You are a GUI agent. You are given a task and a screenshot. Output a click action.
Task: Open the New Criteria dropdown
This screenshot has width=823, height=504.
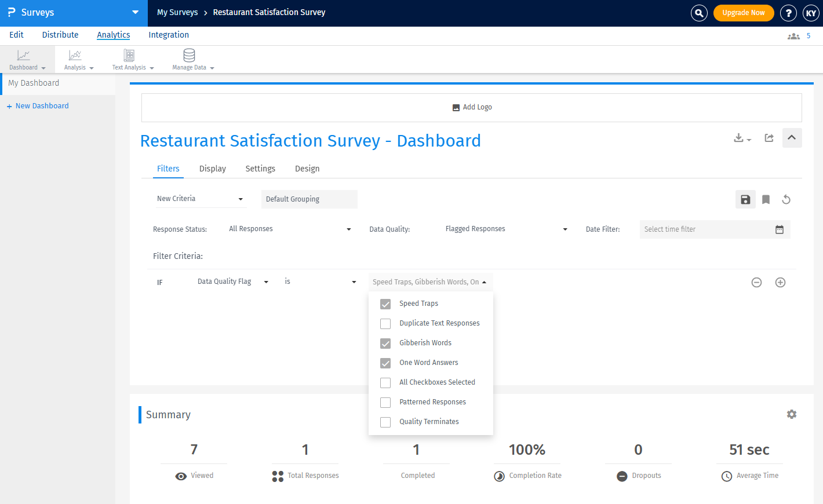coord(200,199)
